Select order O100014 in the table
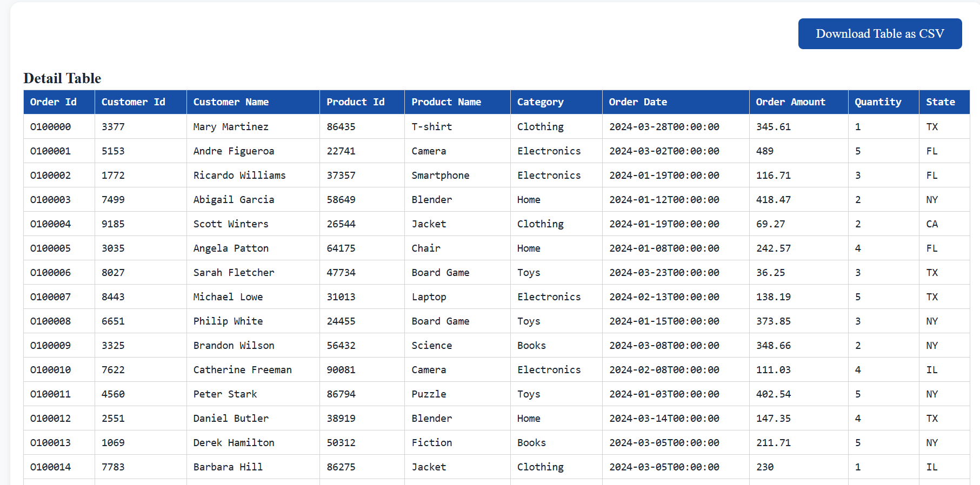 coord(51,467)
